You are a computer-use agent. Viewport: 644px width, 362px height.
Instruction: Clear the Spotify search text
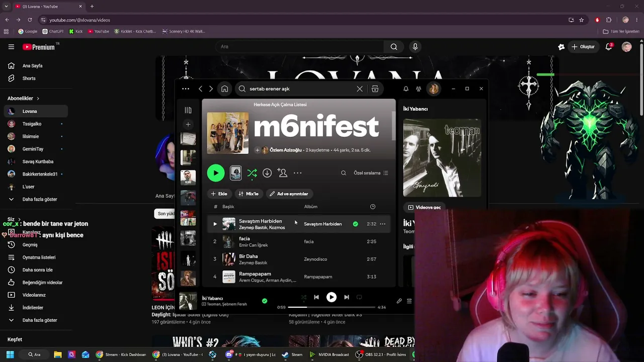pyautogui.click(x=359, y=89)
